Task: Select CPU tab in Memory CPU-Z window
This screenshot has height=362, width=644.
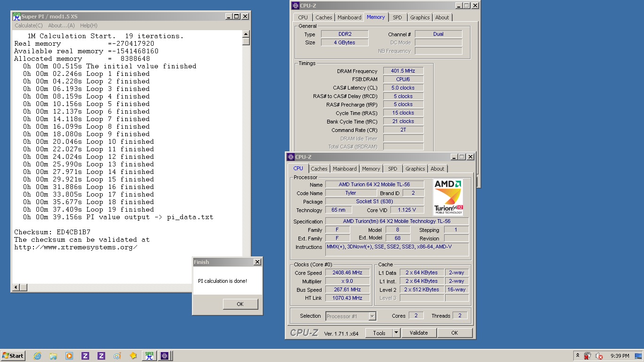Action: click(x=303, y=17)
